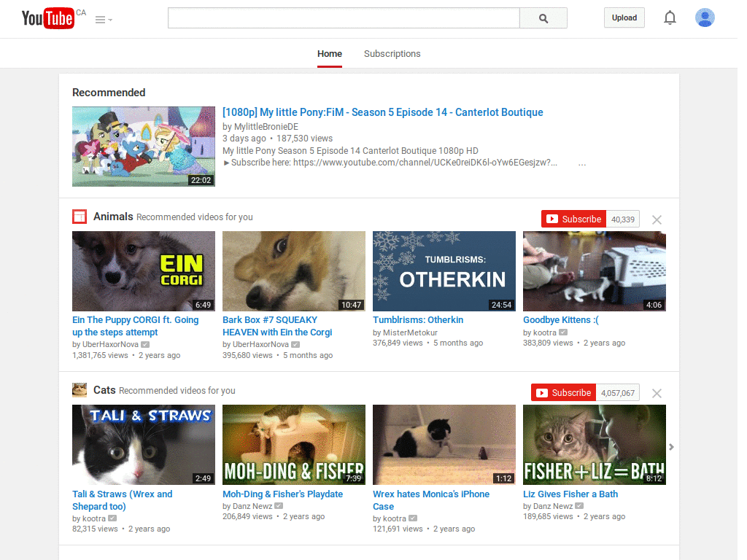Click the Animals channel icon
The height and width of the screenshot is (560, 747).
pos(79,217)
